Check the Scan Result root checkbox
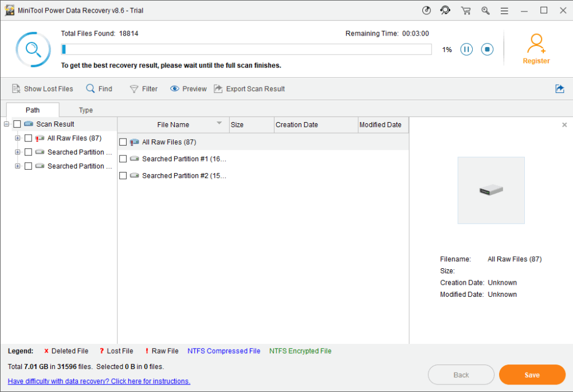Image resolution: width=573 pixels, height=392 pixels. [17, 124]
